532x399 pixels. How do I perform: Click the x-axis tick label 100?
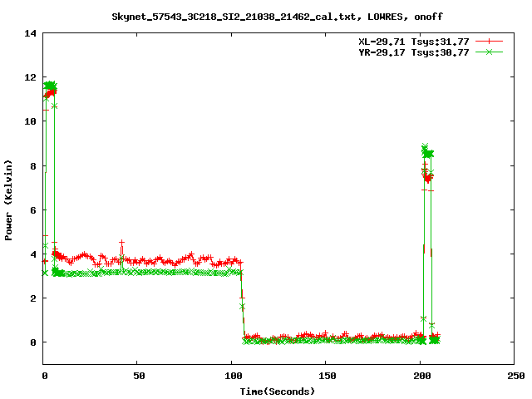tap(234, 376)
